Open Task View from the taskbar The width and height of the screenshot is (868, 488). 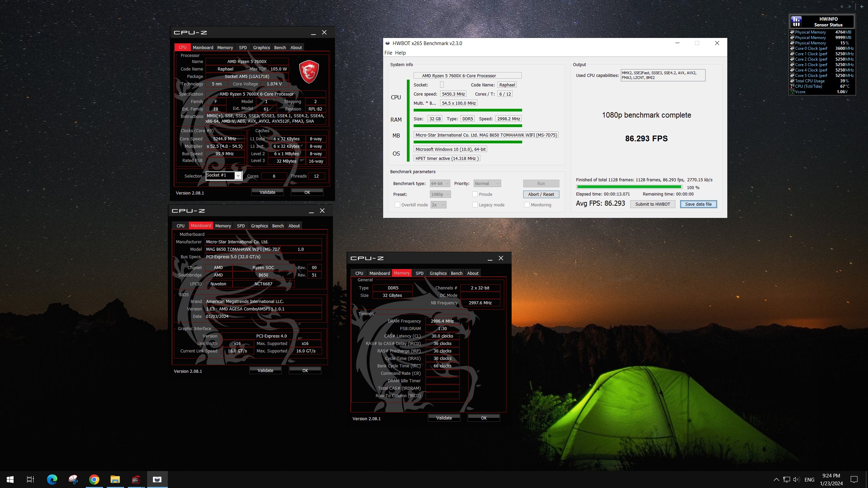(31, 480)
